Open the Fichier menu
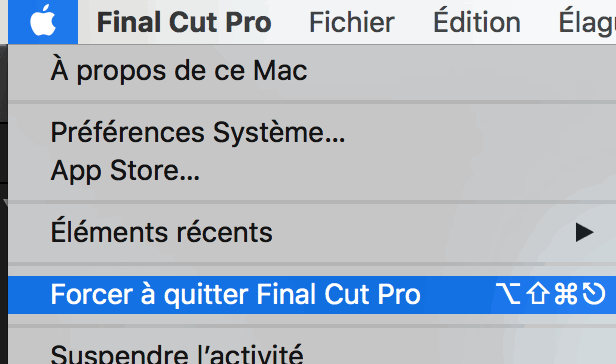The width and height of the screenshot is (616, 364). [352, 22]
